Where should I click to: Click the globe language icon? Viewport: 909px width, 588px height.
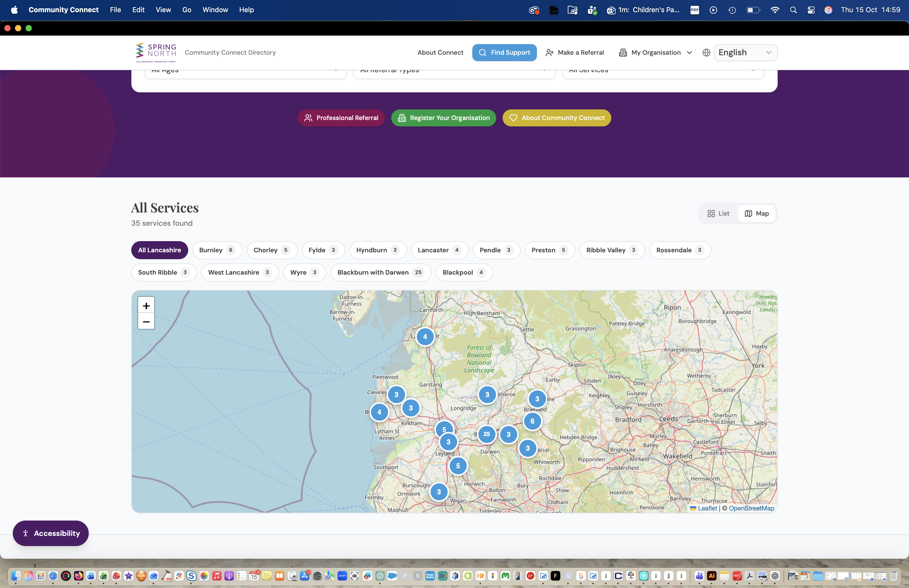coord(706,53)
